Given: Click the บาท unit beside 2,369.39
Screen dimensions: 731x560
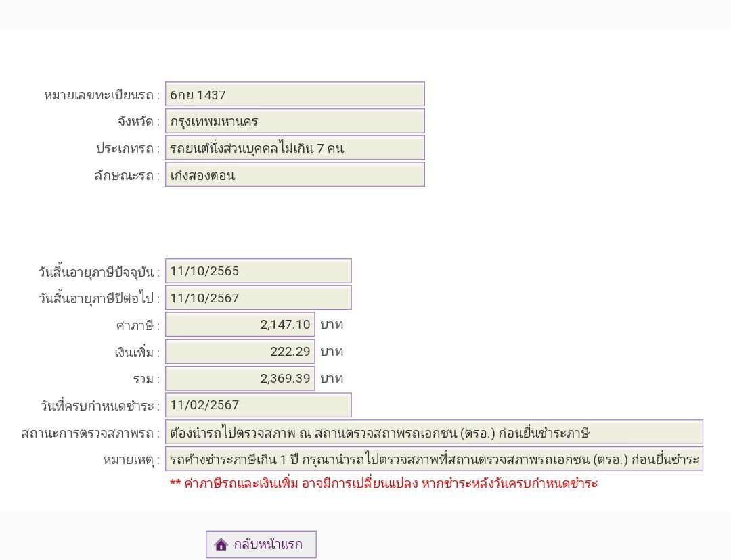Looking at the screenshot, I should pos(332,378).
